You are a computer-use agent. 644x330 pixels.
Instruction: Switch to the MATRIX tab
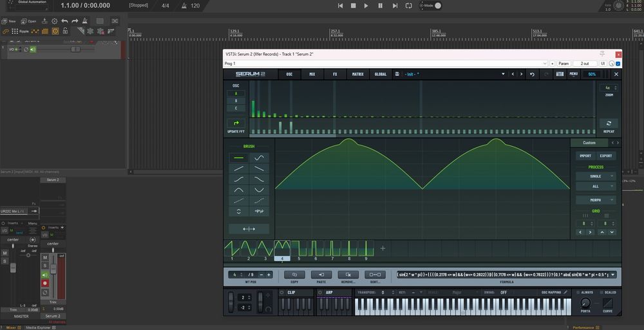click(357, 74)
